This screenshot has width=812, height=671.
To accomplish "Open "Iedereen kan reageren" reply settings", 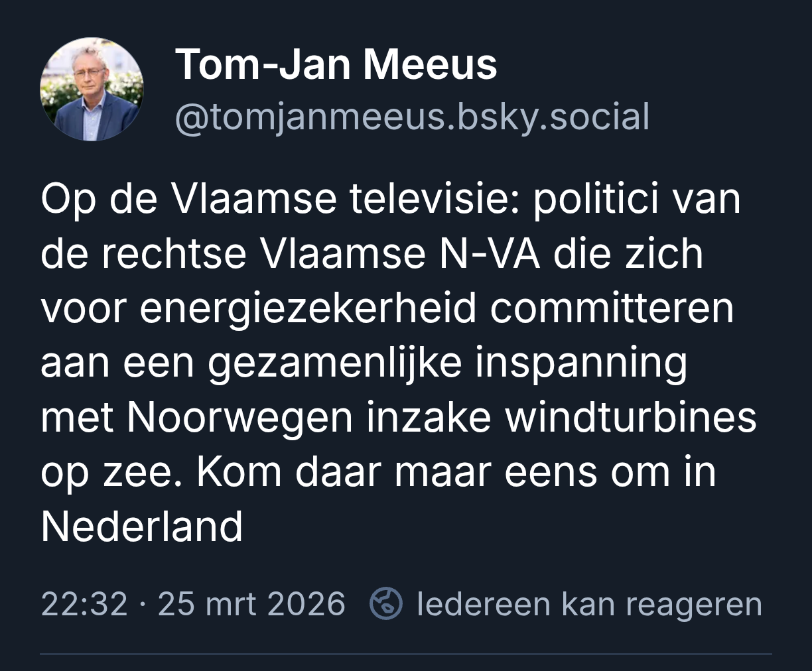I will coord(589,604).
